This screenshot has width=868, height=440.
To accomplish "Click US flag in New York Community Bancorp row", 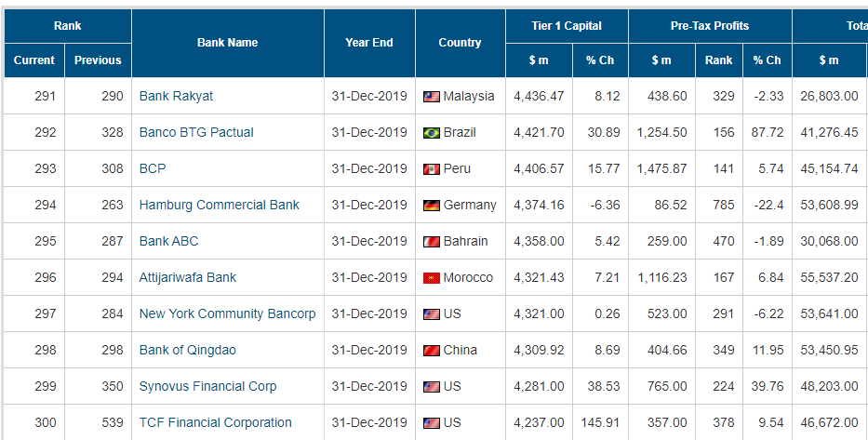I will click(432, 314).
